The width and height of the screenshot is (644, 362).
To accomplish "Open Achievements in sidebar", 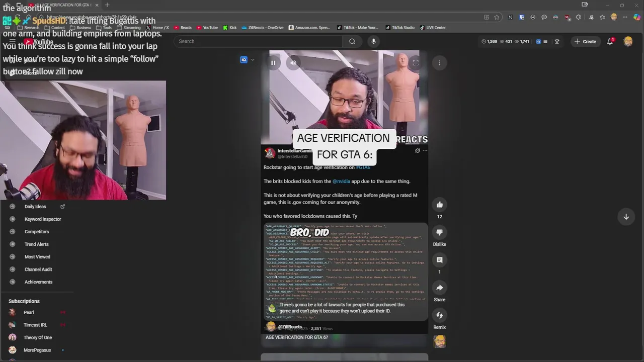I will (38, 282).
